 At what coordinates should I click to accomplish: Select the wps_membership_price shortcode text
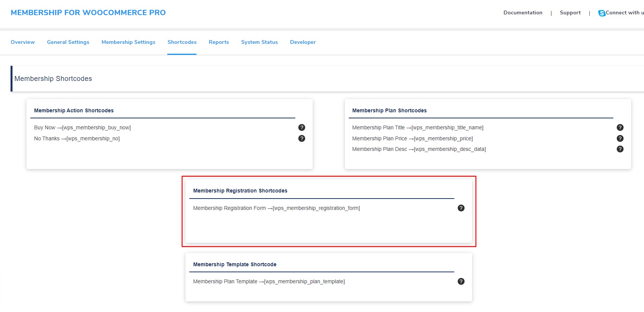[x=443, y=138]
